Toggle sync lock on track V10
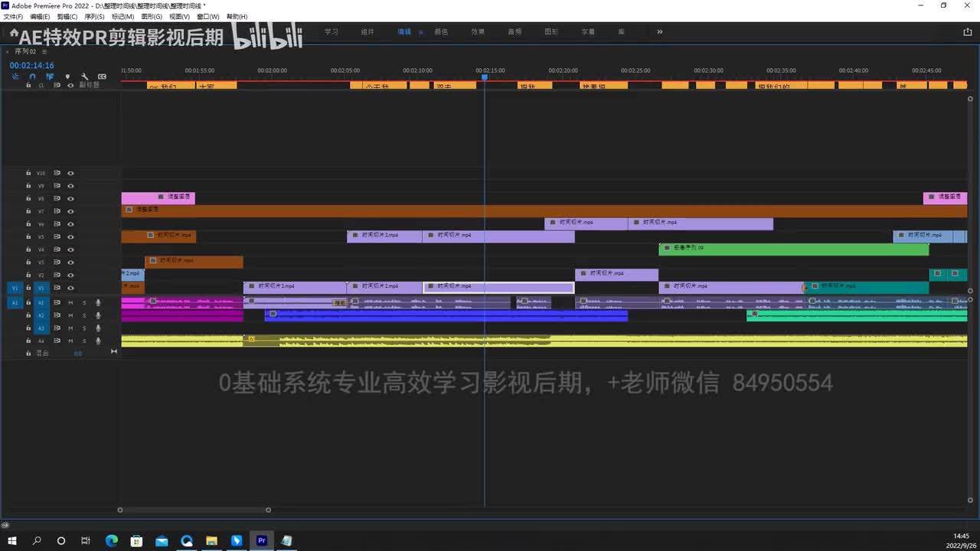 [x=57, y=173]
